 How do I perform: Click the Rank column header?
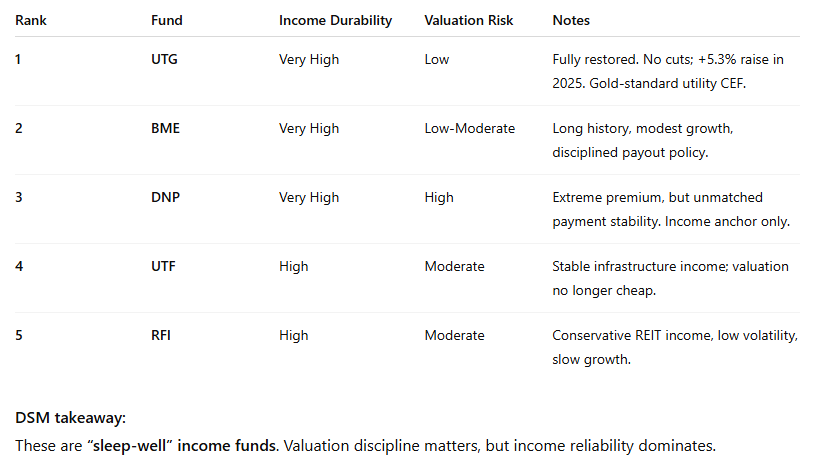(31, 20)
